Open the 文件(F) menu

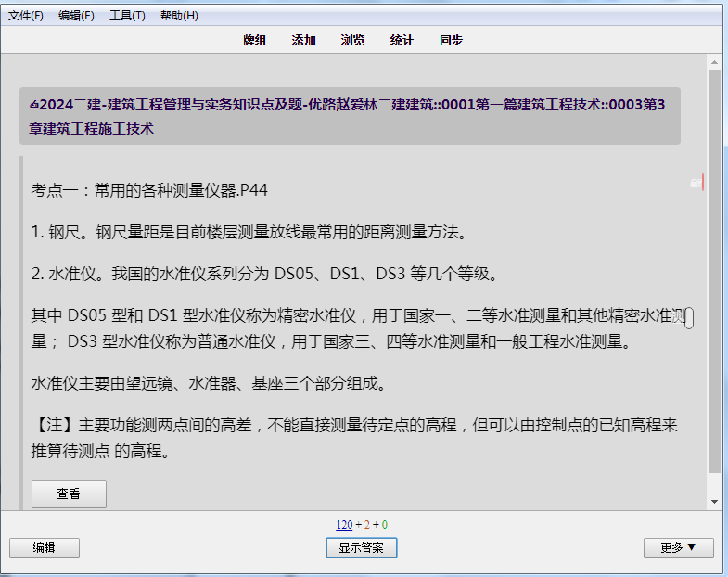(26, 16)
